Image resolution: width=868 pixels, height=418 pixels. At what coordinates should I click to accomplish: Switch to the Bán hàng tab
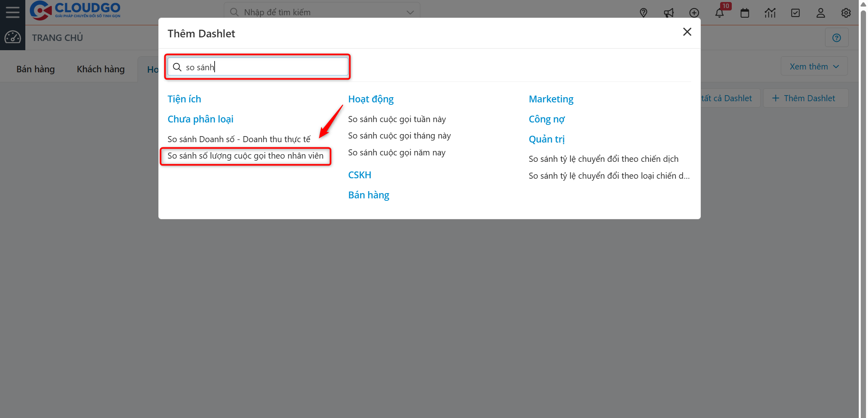click(35, 69)
